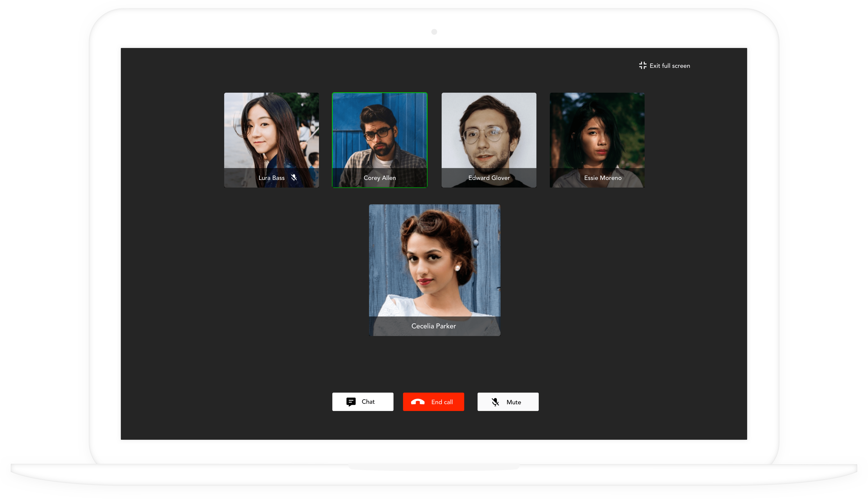The image size is (868, 499).
Task: Click the muted microphone icon beside Lura Bass
Action: (x=294, y=178)
